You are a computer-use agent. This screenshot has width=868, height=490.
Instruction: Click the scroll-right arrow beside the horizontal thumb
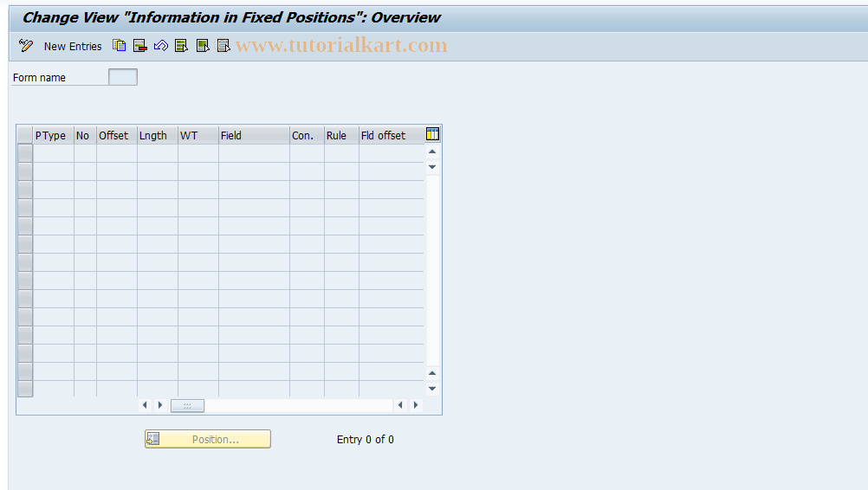point(160,405)
